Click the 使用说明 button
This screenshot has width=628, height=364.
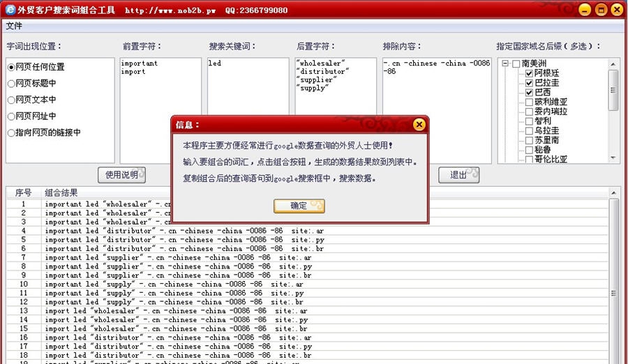121,175
